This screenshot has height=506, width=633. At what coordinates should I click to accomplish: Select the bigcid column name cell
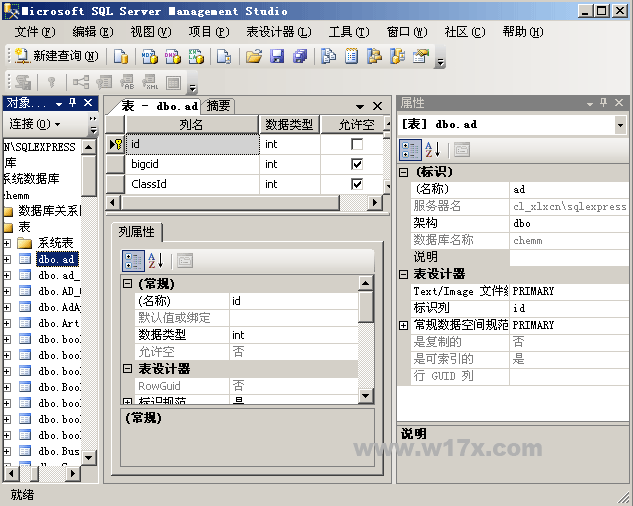click(x=192, y=164)
